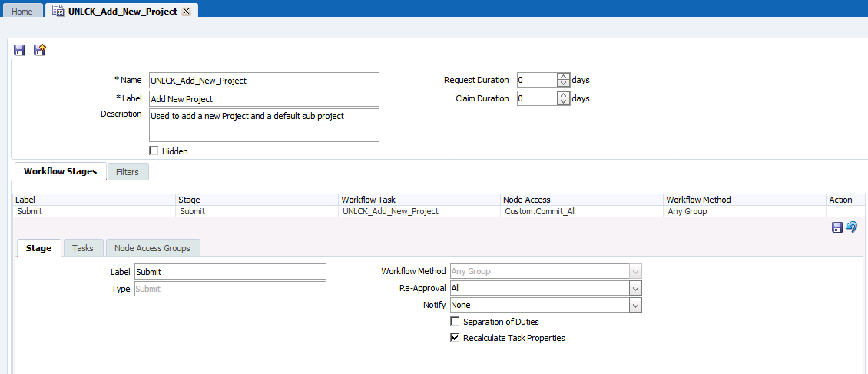The width and height of the screenshot is (868, 374).
Task: Close the UNLCK_Add_New_Project tab
Action: pyautogui.click(x=186, y=12)
